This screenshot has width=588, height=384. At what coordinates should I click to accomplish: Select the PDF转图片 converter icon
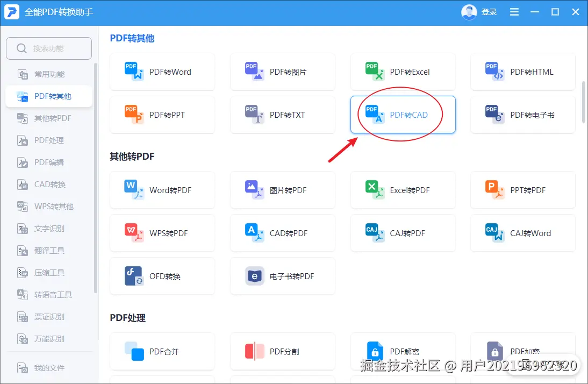pos(254,72)
